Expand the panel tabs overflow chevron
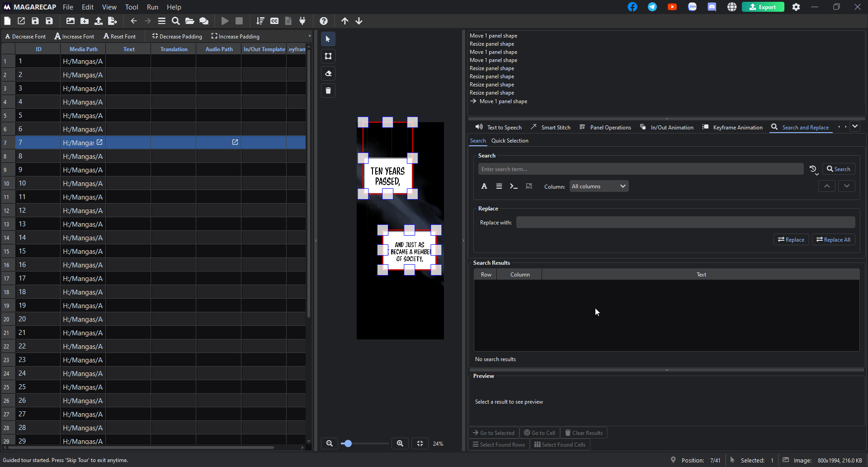The width and height of the screenshot is (868, 467). (x=855, y=126)
